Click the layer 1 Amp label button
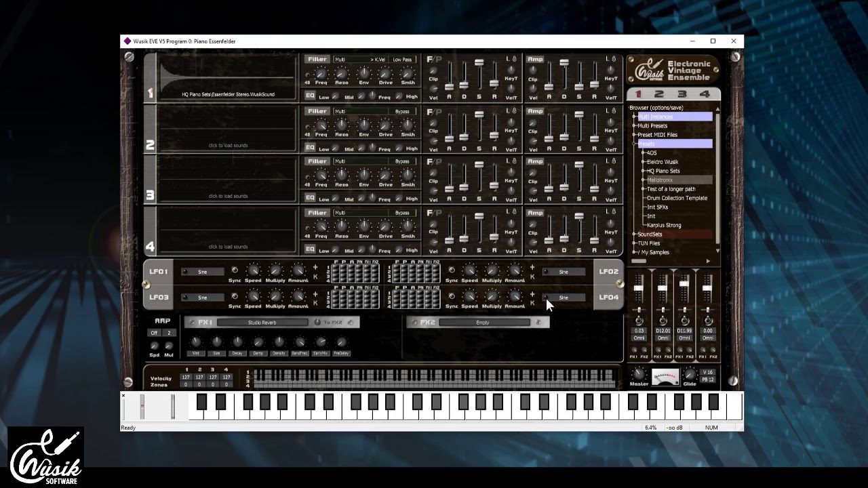868x488 pixels. click(x=535, y=60)
